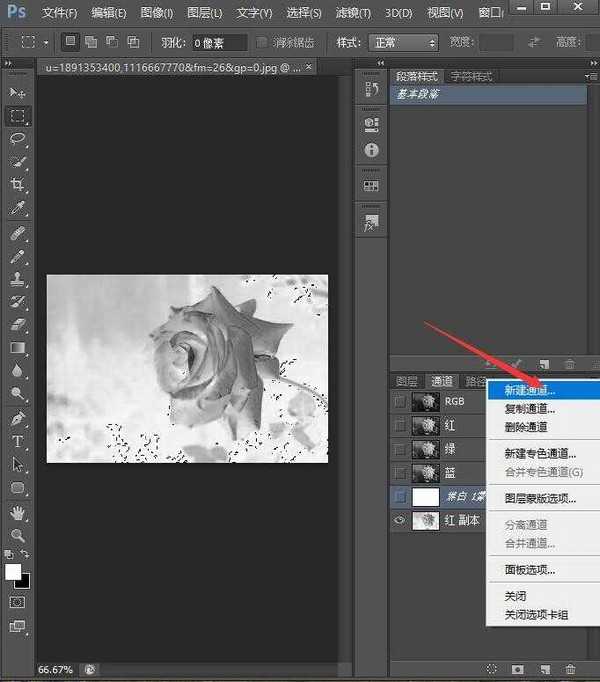Click the 羽化 feather input field
Viewport: 600px width, 682px height.
point(219,43)
